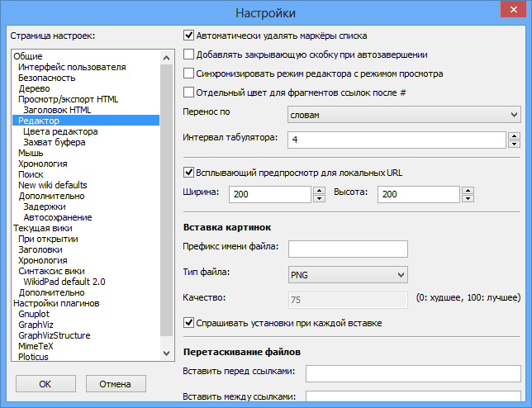Select 'Хронология' under 'Текущая вики'
Screen dimensions: 532x408
click(43, 260)
